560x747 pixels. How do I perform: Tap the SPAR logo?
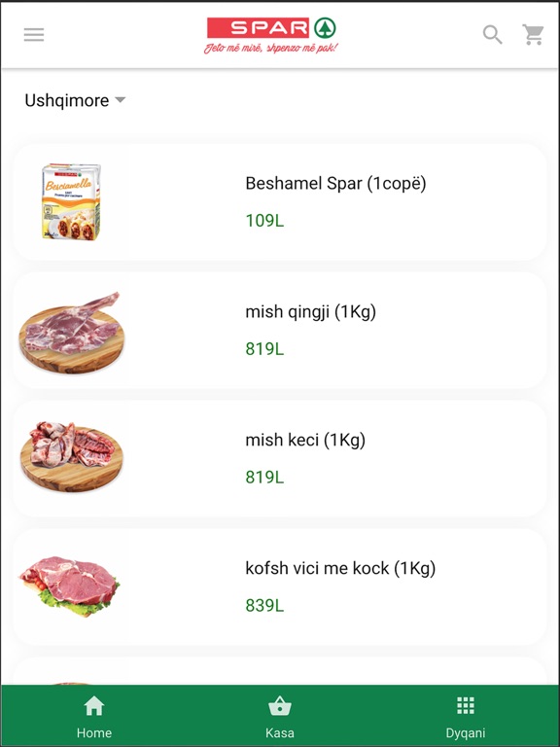[x=271, y=35]
